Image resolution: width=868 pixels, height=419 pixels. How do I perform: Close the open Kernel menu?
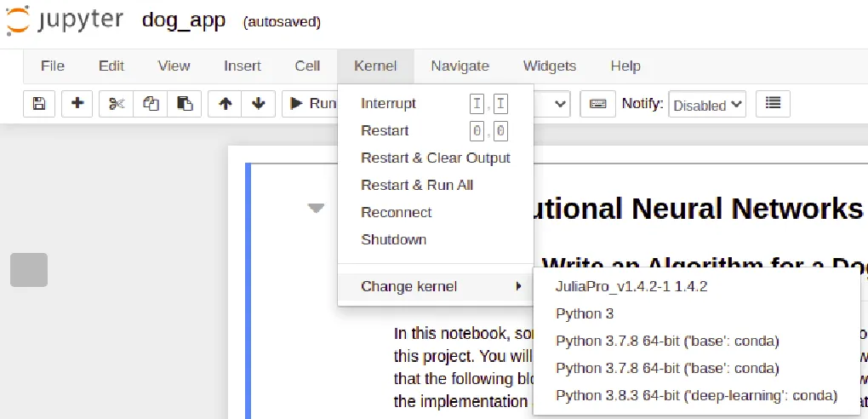375,66
